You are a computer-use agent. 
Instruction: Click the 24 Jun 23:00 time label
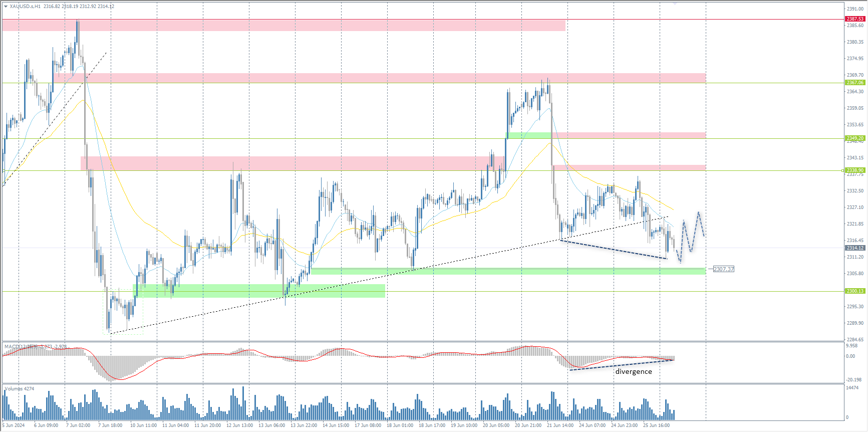click(x=624, y=425)
